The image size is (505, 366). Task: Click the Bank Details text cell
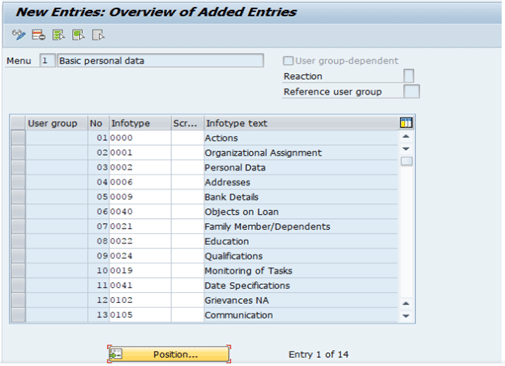pos(301,197)
